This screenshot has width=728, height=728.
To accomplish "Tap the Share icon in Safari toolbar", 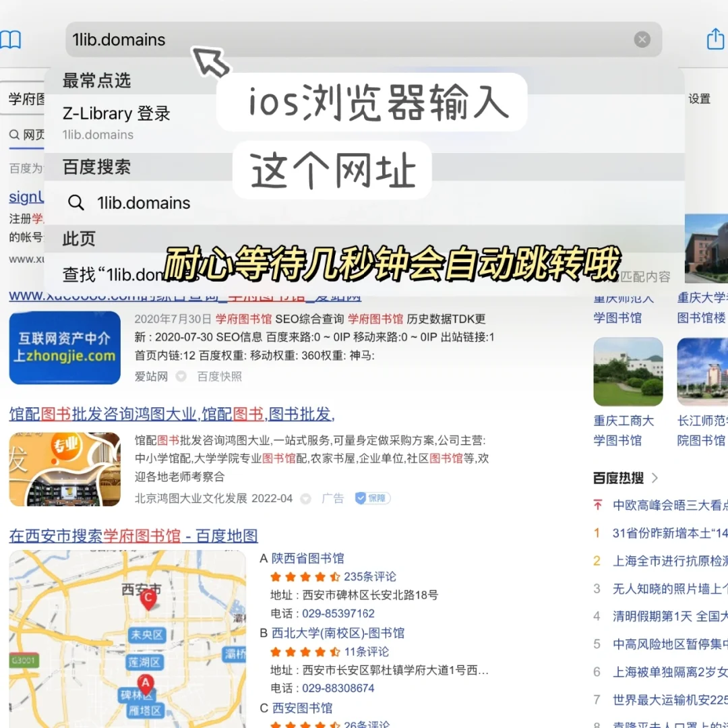I will (715, 38).
